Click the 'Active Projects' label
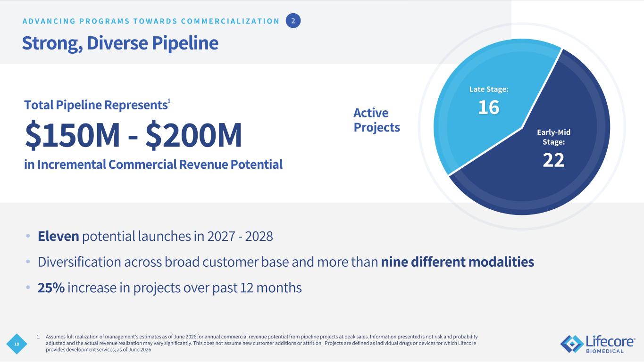Viewport: 644px width, 362px height. tap(376, 120)
